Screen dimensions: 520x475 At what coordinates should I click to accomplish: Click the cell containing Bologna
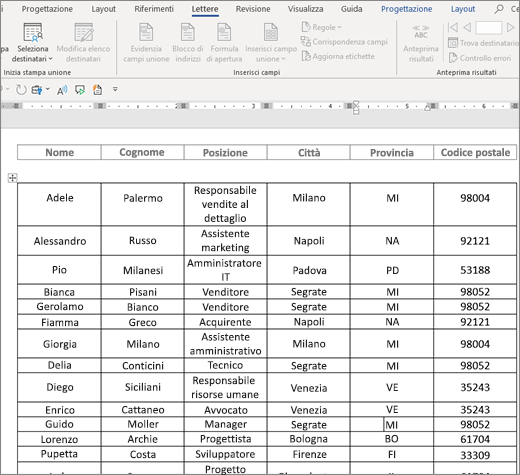click(309, 439)
